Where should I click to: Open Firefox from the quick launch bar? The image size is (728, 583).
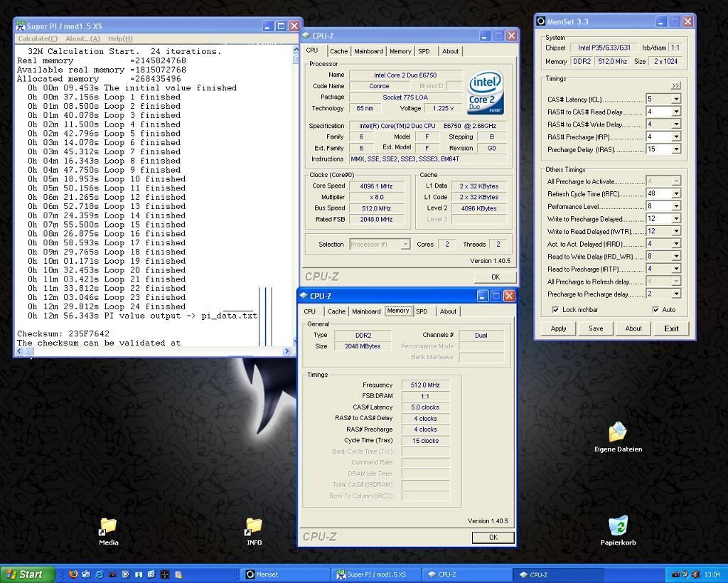click(73, 574)
